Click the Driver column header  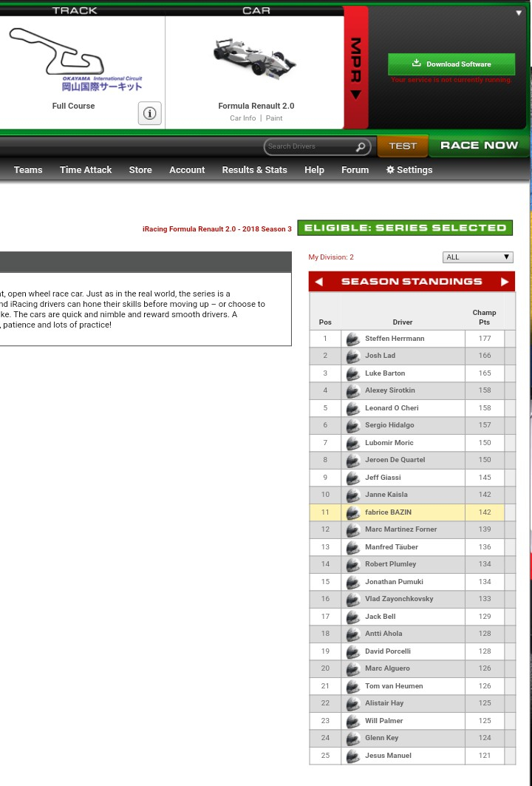403,322
